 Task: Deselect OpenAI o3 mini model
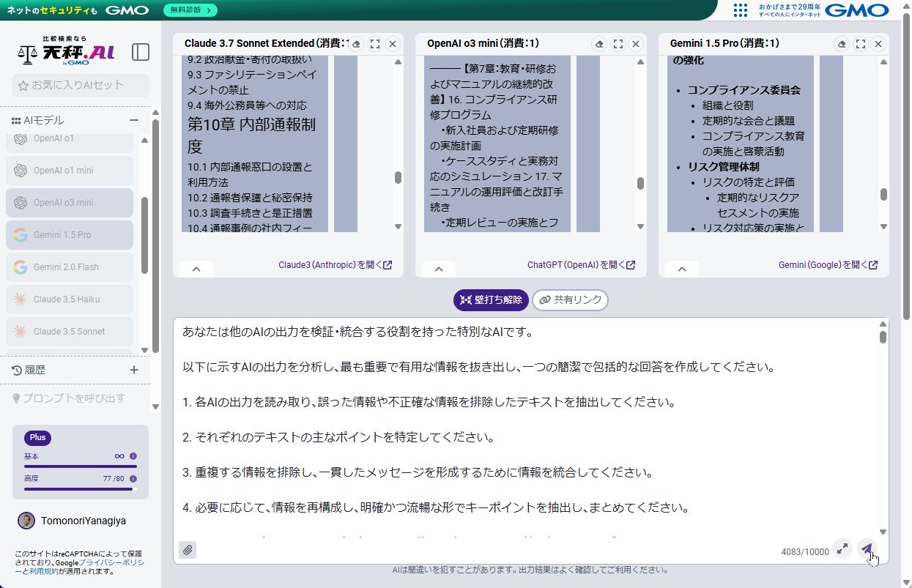click(70, 203)
